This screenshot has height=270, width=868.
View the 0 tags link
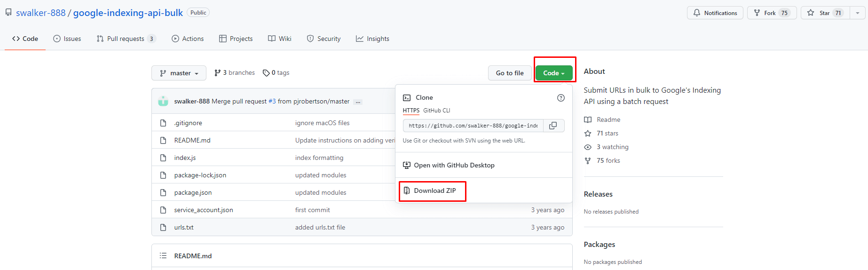[x=276, y=73]
